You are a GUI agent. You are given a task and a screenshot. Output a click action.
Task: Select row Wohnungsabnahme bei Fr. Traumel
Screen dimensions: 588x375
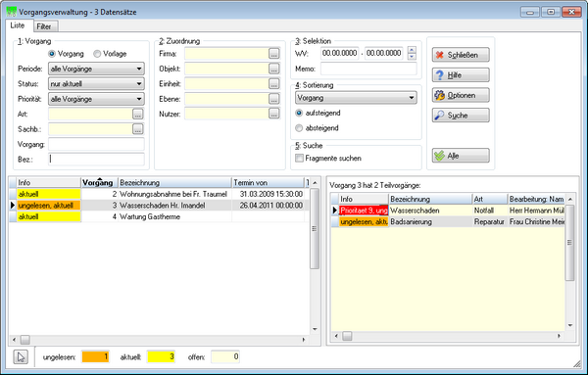click(159, 194)
